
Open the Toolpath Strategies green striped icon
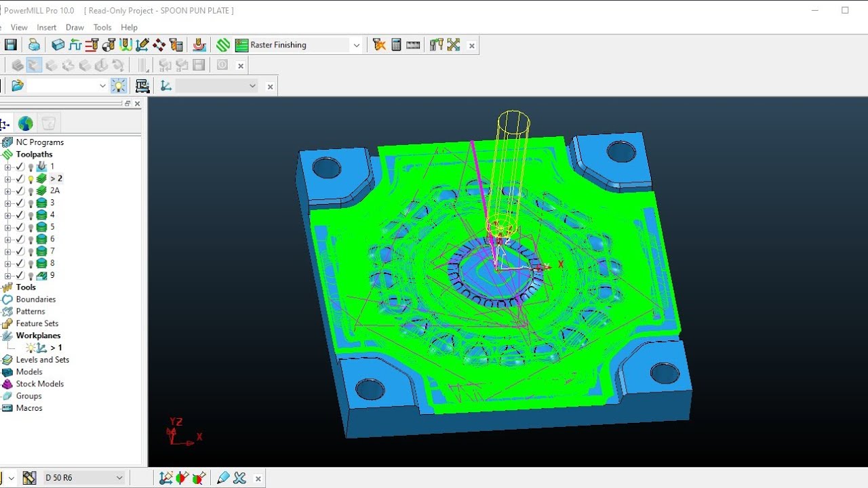pos(224,45)
